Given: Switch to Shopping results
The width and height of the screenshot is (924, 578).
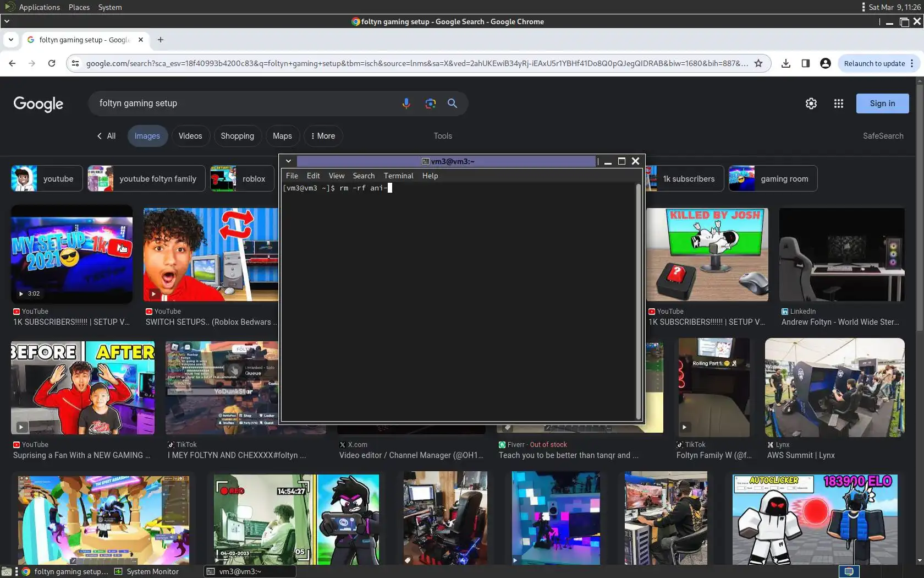Looking at the screenshot, I should point(238,136).
